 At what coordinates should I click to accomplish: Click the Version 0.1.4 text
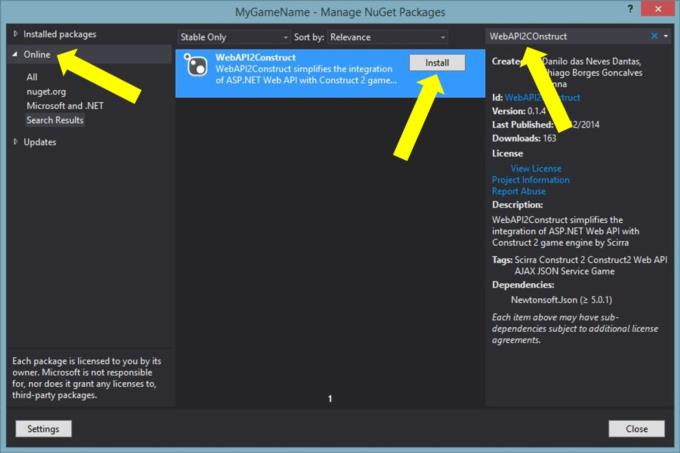click(519, 111)
